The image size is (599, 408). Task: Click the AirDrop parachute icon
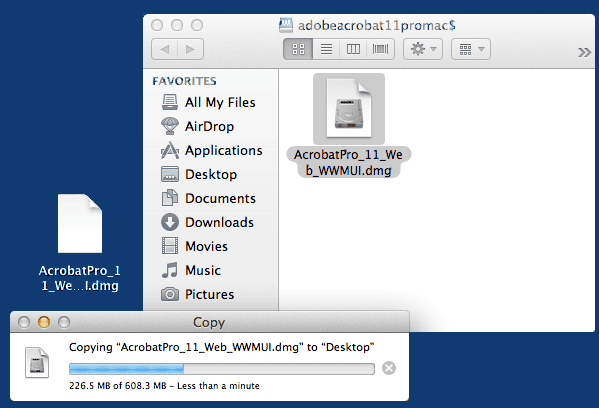(x=170, y=126)
